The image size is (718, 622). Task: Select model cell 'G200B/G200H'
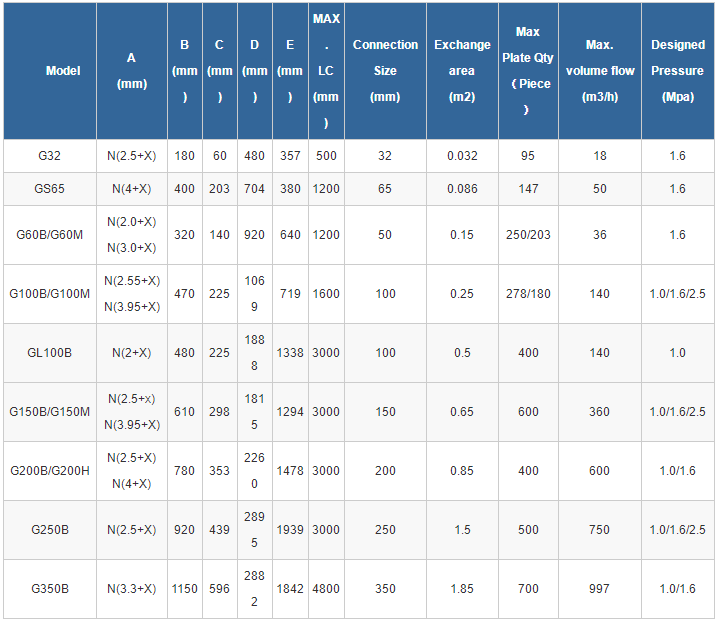click(49, 471)
